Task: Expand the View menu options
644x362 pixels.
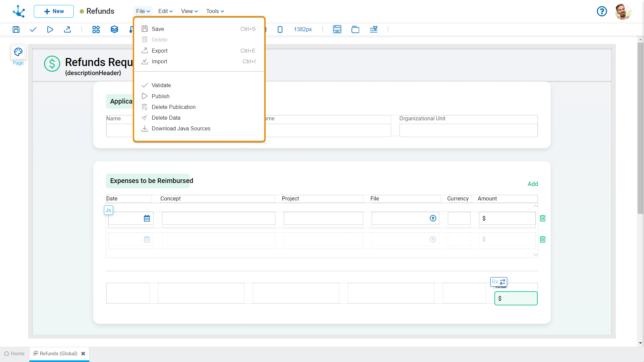Action: [189, 11]
